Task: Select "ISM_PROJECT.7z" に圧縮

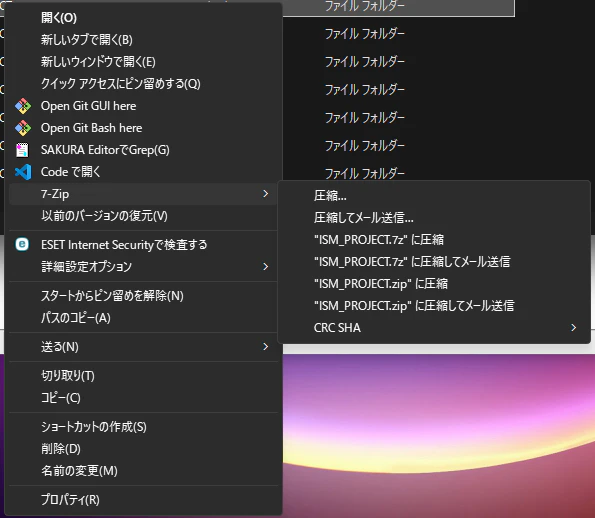Action: tap(434, 239)
